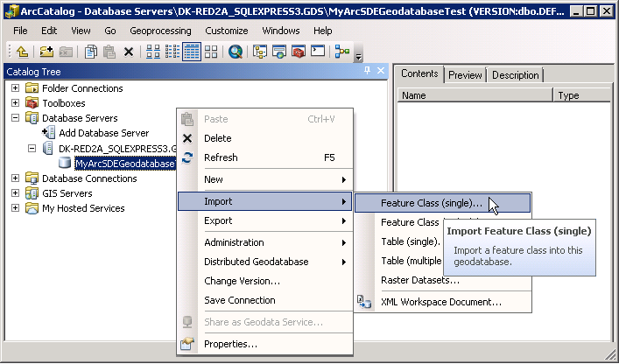Open the Python window icon
619x364 pixels.
coord(318,52)
